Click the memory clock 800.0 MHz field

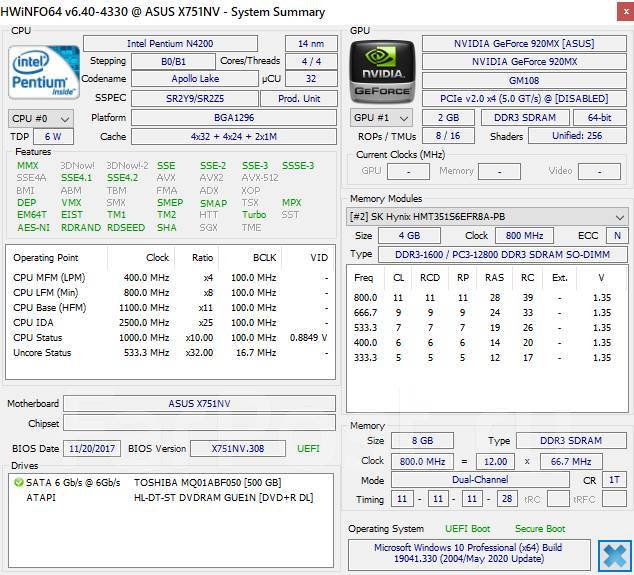click(422, 461)
